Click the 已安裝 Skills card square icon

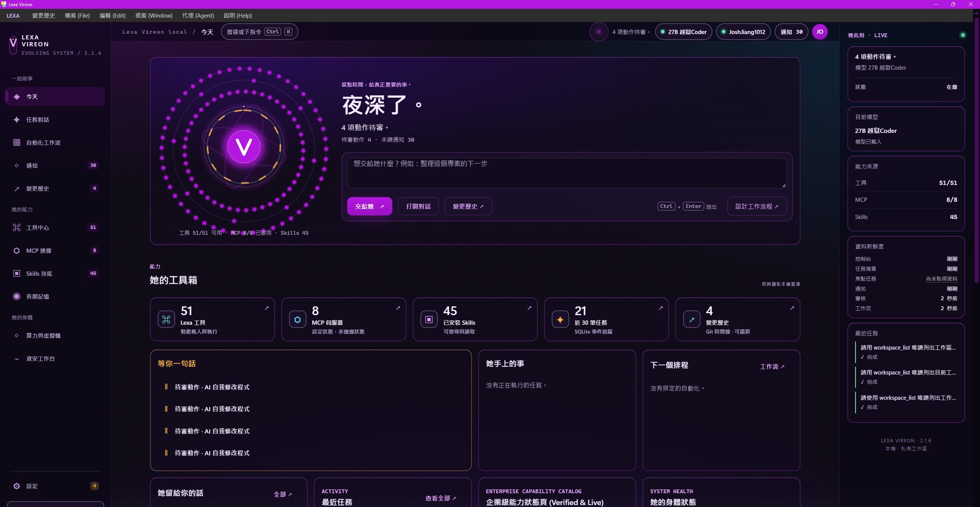point(429,319)
